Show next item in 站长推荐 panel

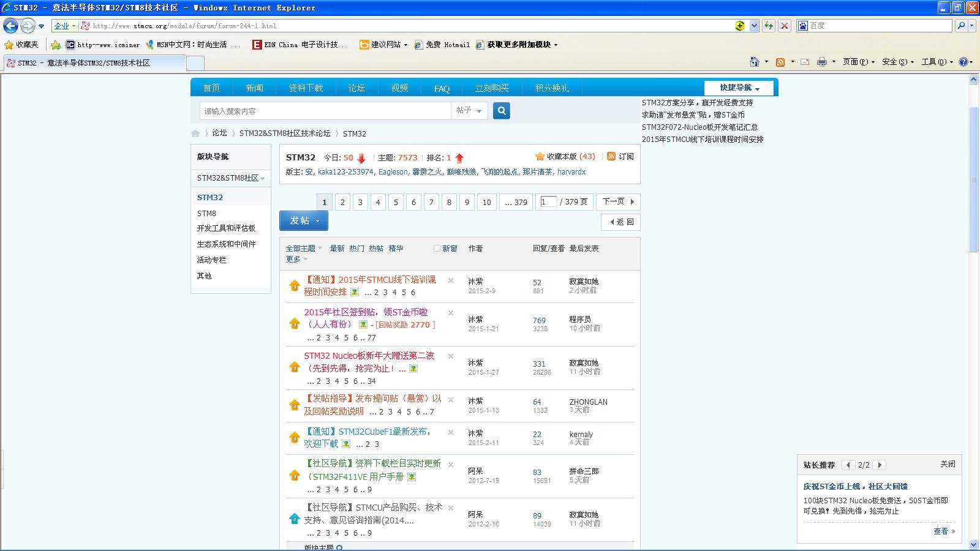tap(880, 465)
